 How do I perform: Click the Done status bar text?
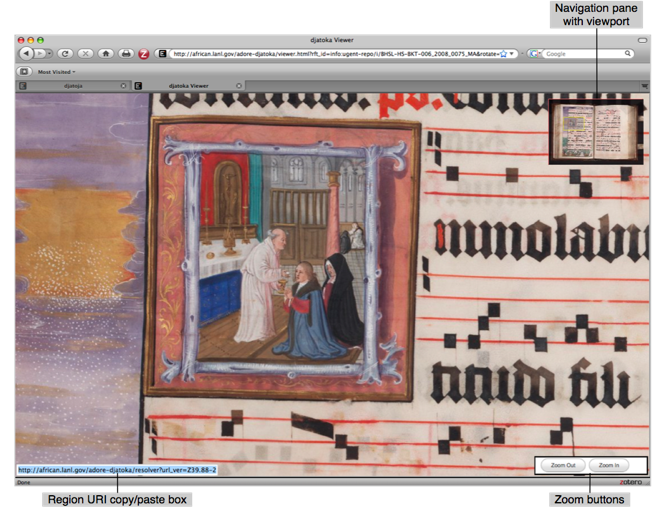(24, 482)
